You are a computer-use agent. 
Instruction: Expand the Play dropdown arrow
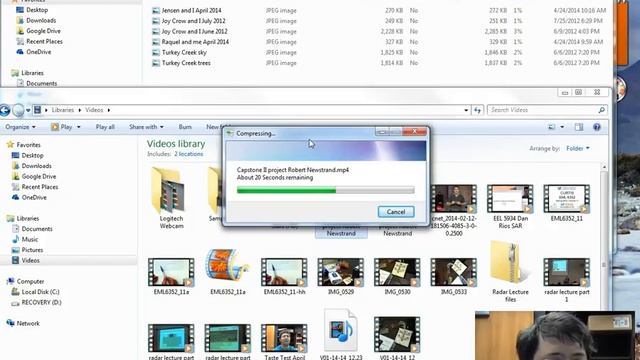click(x=79, y=127)
